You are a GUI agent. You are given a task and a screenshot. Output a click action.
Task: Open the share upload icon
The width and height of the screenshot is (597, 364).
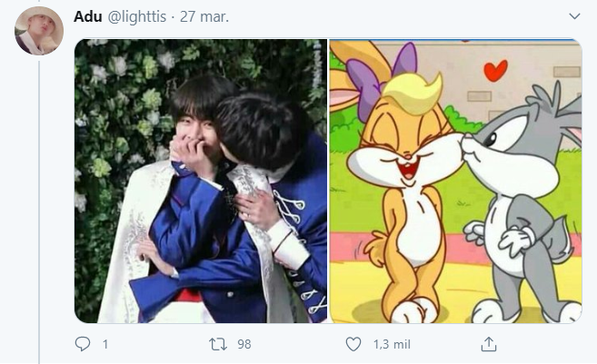point(489,344)
